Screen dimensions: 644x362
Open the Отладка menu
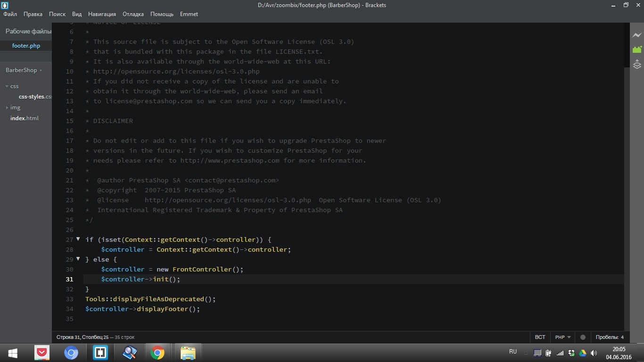coord(133,14)
